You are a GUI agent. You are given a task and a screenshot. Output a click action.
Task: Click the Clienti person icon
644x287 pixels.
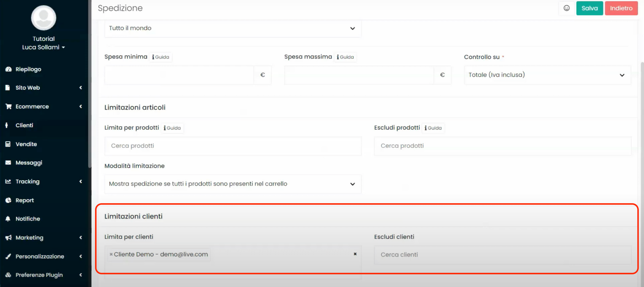tap(7, 125)
